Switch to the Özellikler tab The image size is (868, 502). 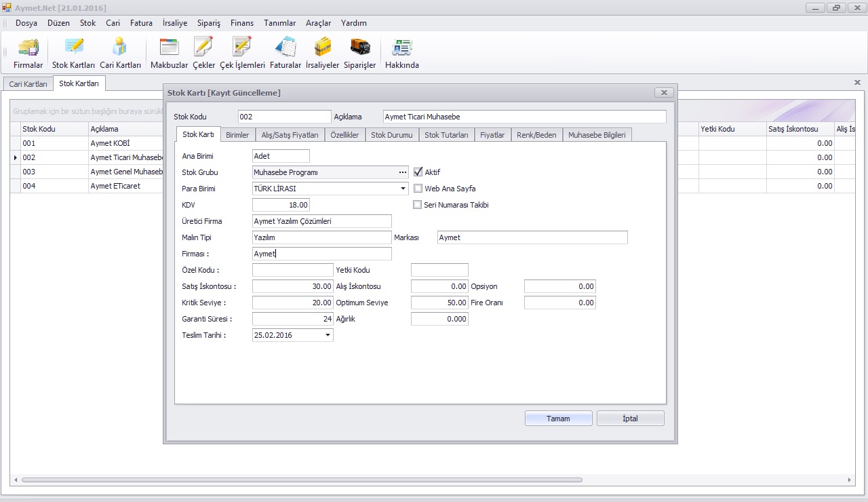[x=345, y=135]
